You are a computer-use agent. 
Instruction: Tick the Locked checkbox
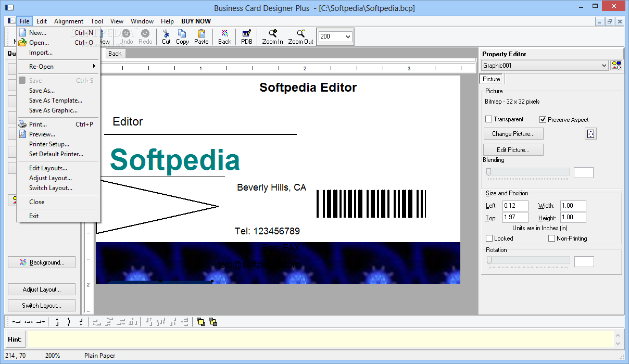point(489,239)
